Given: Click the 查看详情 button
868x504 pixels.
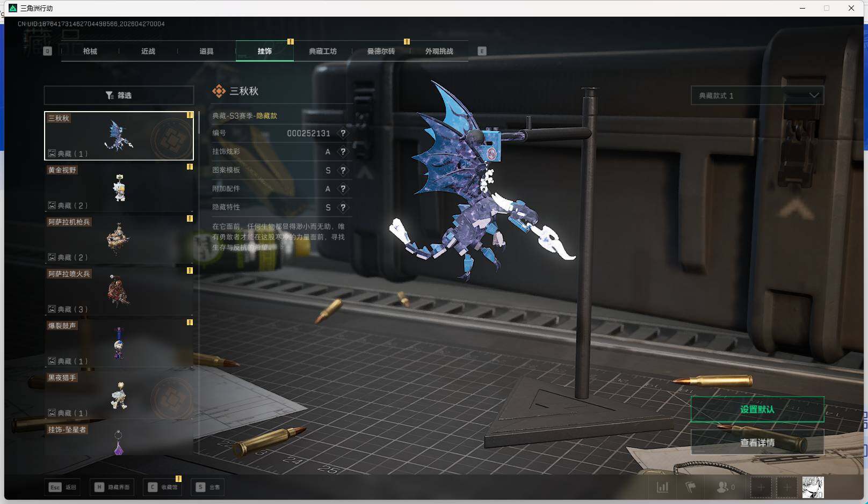Looking at the screenshot, I should [757, 443].
